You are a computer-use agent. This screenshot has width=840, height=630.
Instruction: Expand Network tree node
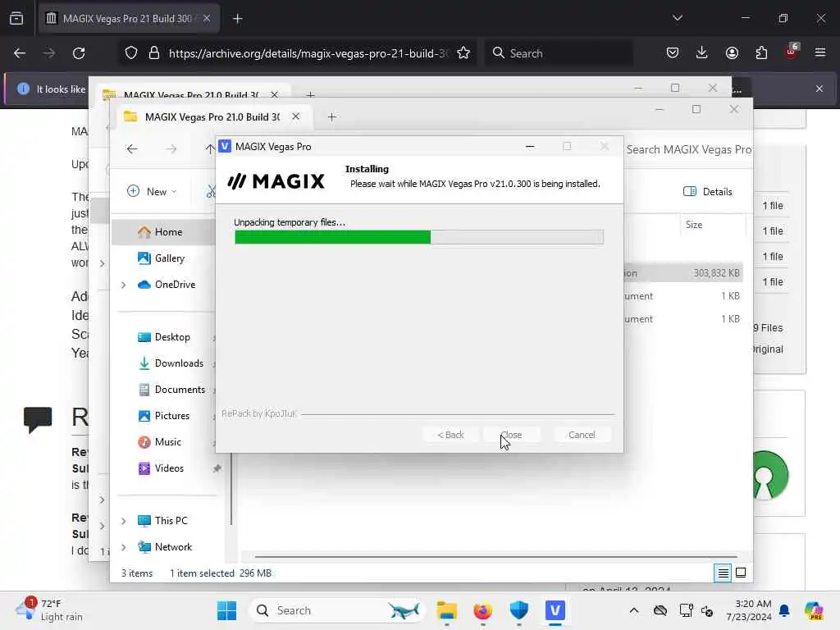[x=124, y=547]
